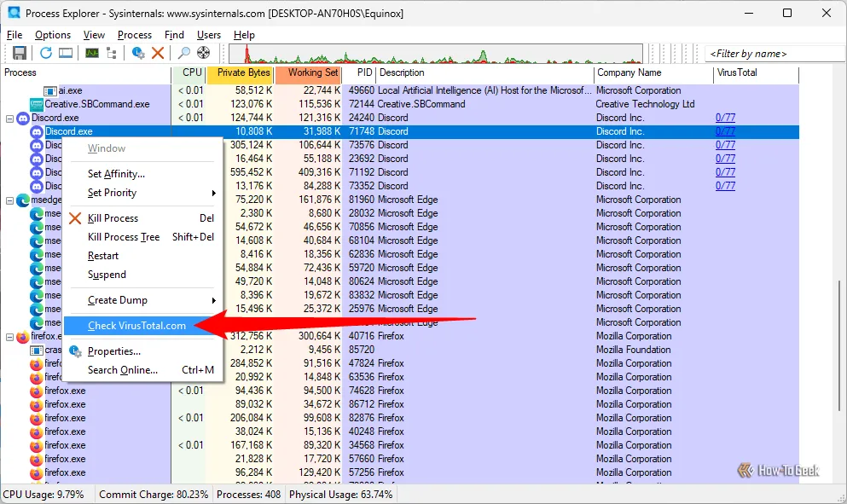The image size is (847, 504).
Task: Choose Kill Process Tree from context menu
Action: pos(124,237)
